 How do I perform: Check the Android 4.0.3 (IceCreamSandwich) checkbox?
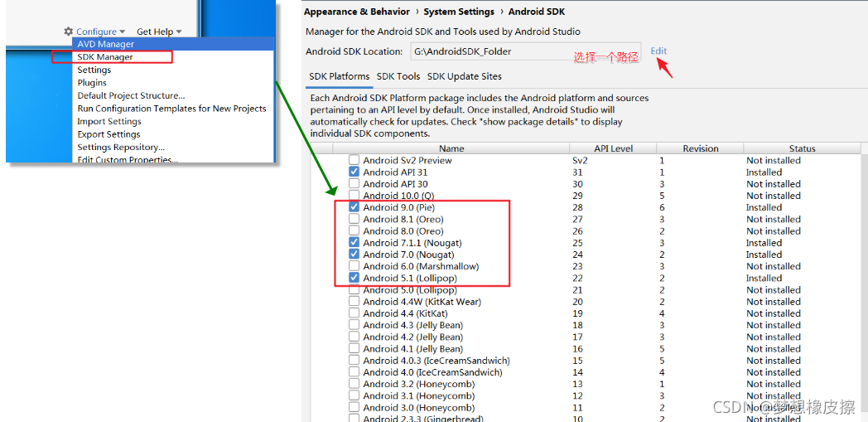[x=354, y=361]
